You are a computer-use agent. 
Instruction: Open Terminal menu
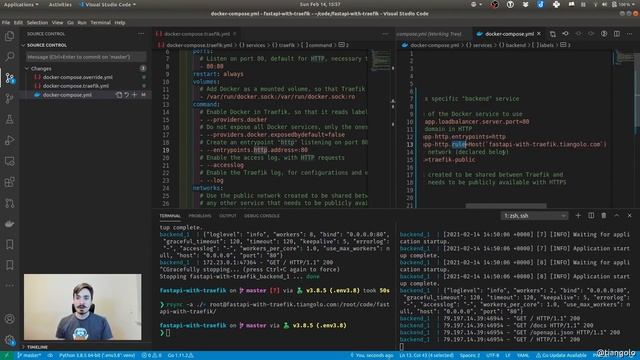pos(100,22)
